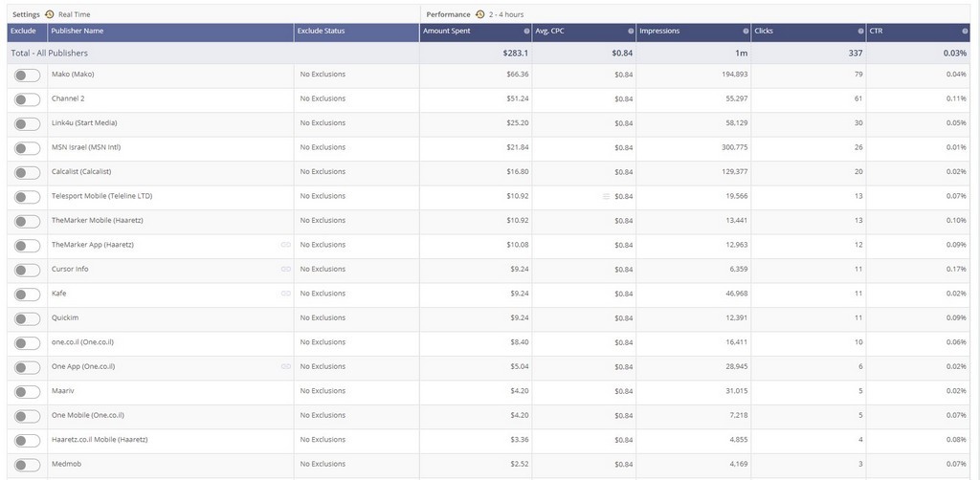Sort by Exclude Status column header
The width and height of the screenshot is (980, 480).
coord(356,33)
